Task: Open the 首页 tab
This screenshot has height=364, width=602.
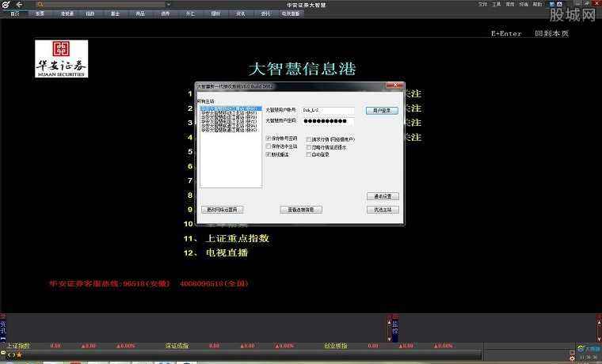Action: 15,13
